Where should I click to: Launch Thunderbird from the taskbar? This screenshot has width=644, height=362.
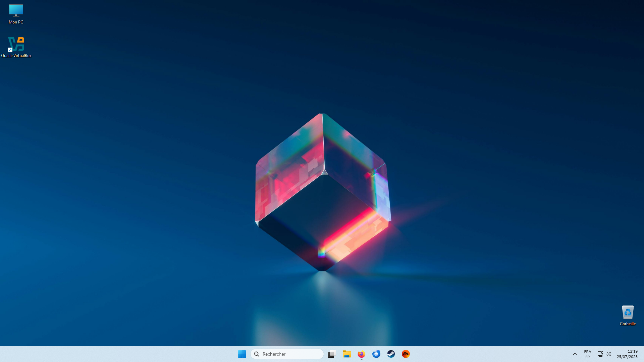[376, 354]
